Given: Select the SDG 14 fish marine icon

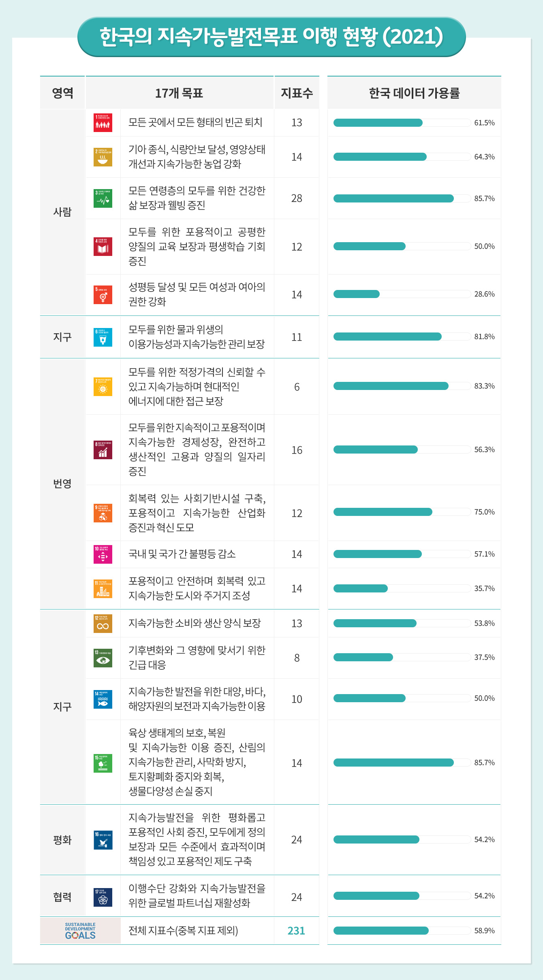Looking at the screenshot, I should click(x=103, y=699).
